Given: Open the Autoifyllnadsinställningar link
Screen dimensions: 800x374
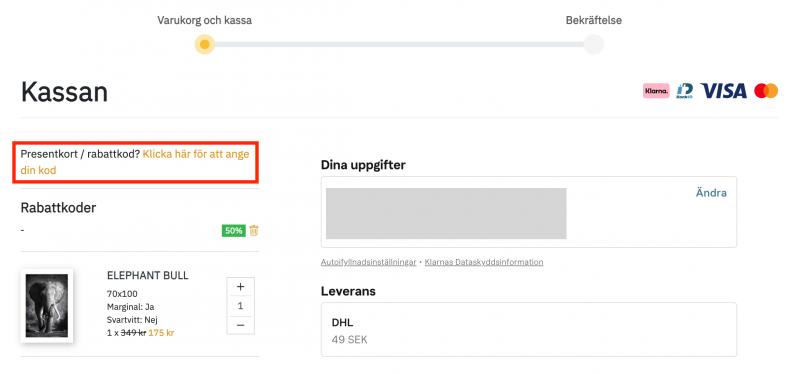Looking at the screenshot, I should [368, 262].
